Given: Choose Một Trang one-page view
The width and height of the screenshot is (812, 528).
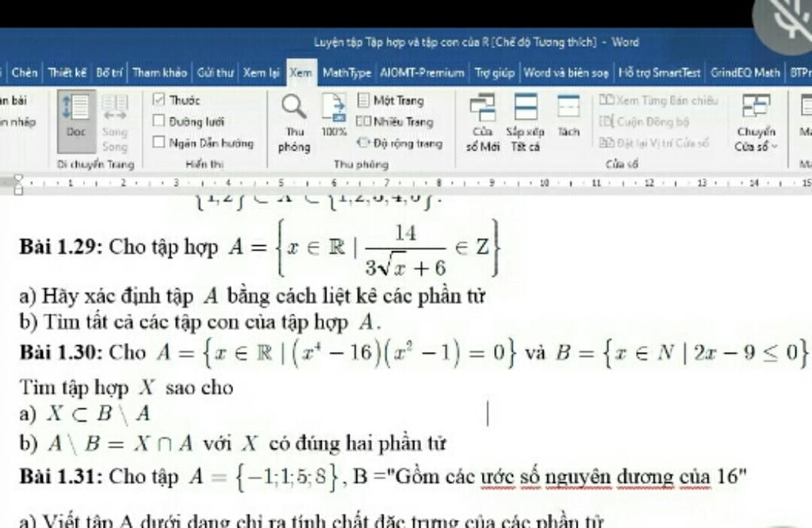Looking at the screenshot, I should [x=392, y=101].
